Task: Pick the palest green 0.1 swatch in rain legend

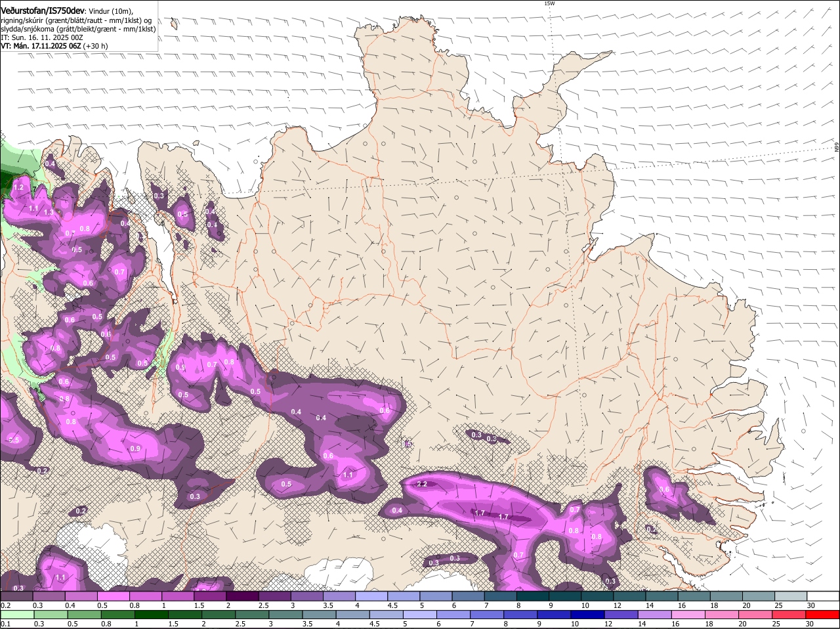Action: pos(17,614)
